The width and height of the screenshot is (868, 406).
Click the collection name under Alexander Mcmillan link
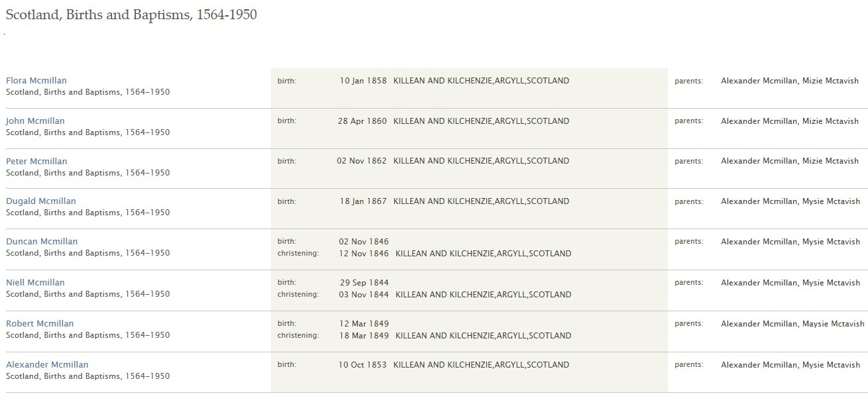(87, 376)
